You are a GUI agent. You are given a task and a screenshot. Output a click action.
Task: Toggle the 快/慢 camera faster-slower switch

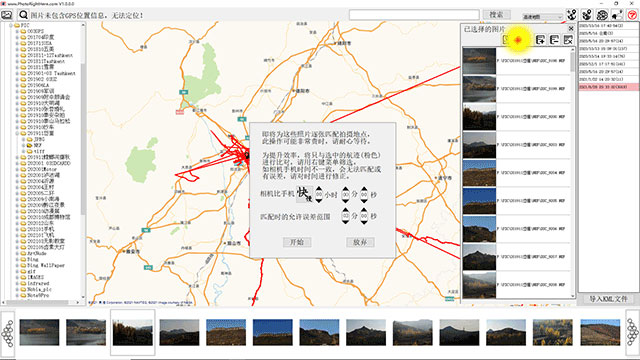pos(304,194)
